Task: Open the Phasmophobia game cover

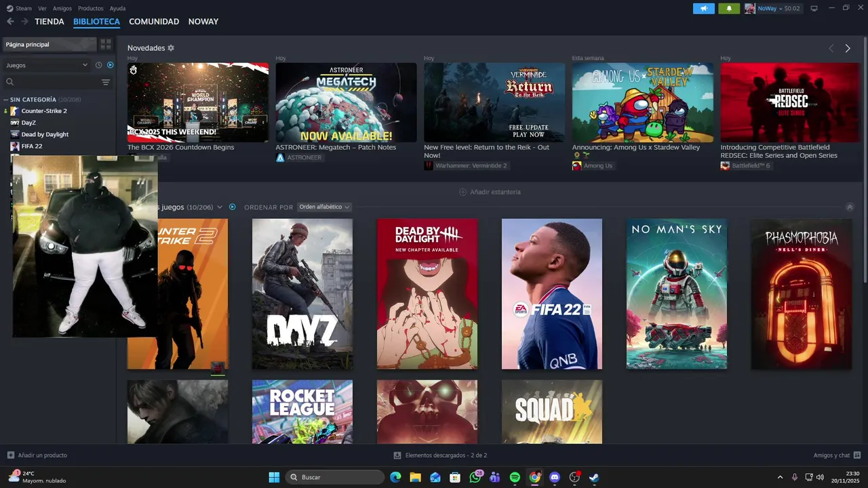Action: pyautogui.click(x=802, y=294)
